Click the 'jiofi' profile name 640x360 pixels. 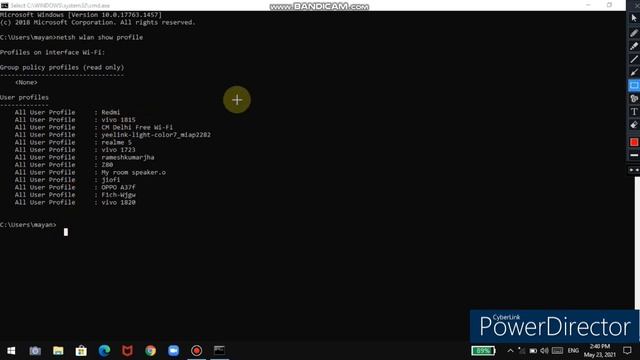click(111, 180)
